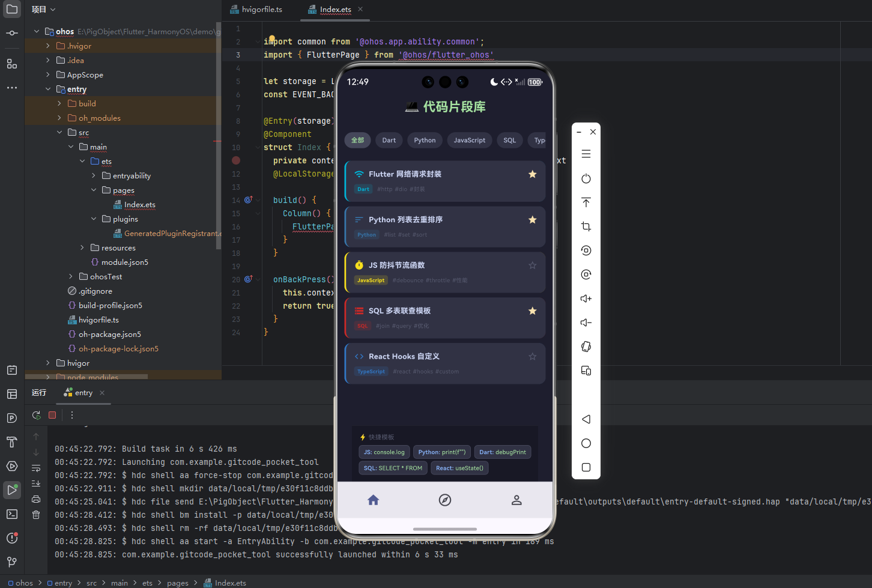This screenshot has width=872, height=588.
Task: Favorite React Hooks 自定义 snippet
Action: (x=532, y=357)
